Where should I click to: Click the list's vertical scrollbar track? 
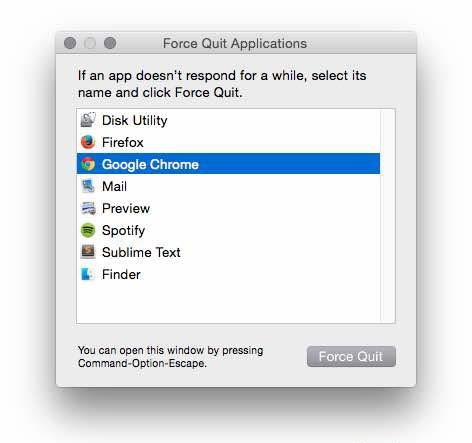click(387, 216)
